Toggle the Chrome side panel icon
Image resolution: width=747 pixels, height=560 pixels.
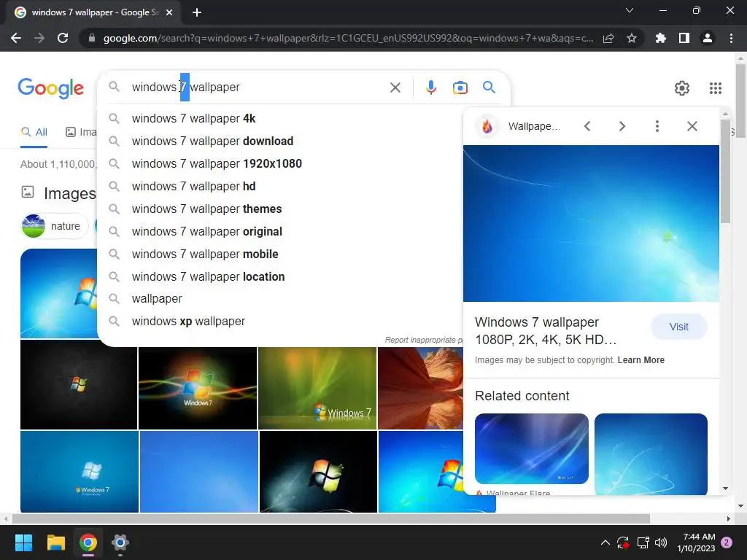coord(684,38)
